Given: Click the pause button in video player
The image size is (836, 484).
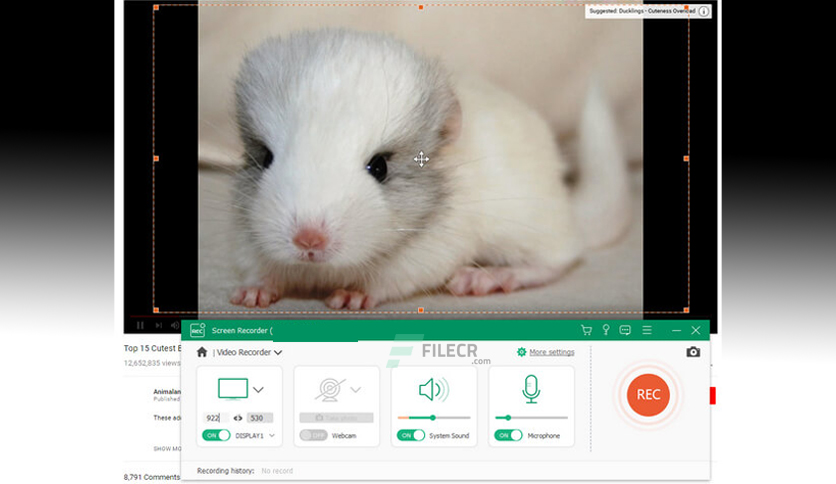Looking at the screenshot, I should (x=140, y=325).
